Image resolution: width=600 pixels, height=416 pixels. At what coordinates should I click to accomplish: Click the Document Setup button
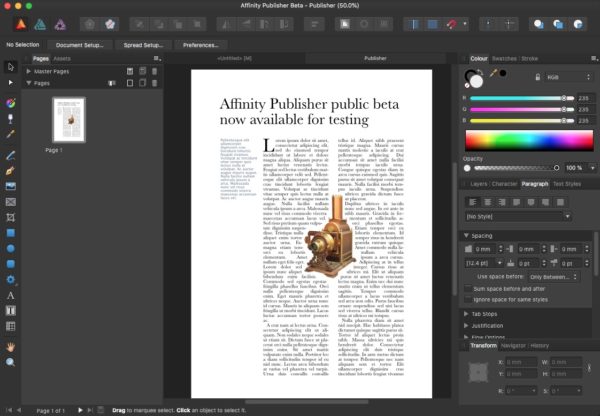click(x=80, y=45)
